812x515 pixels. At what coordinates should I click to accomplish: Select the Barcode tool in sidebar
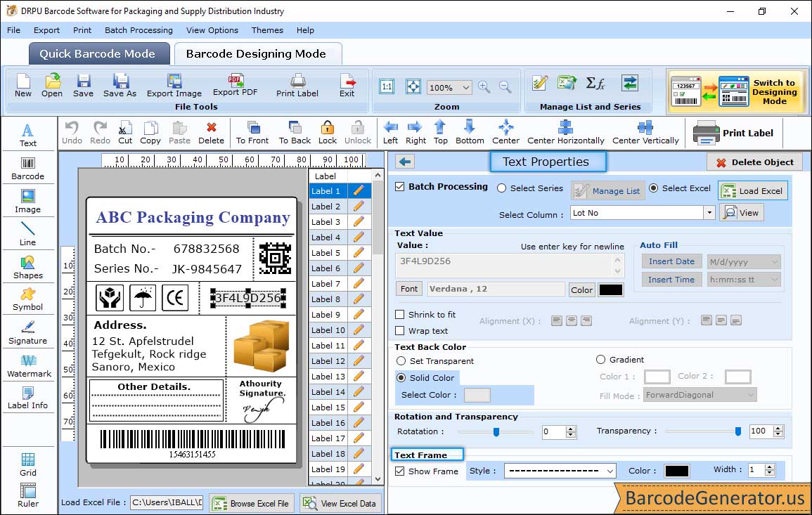pyautogui.click(x=28, y=169)
